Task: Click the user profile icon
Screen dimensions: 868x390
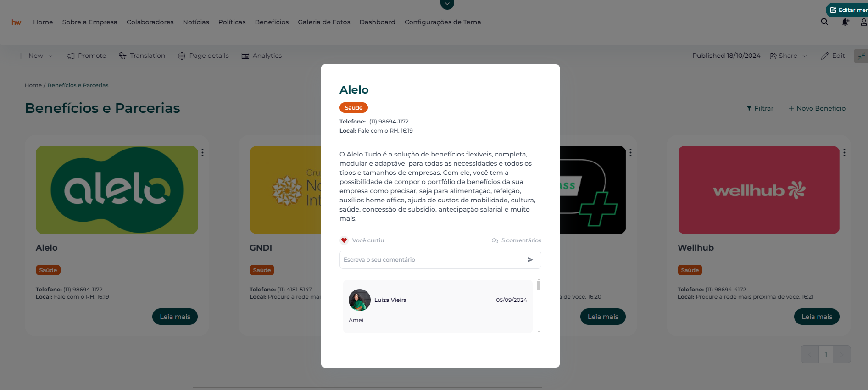Action: point(863,22)
